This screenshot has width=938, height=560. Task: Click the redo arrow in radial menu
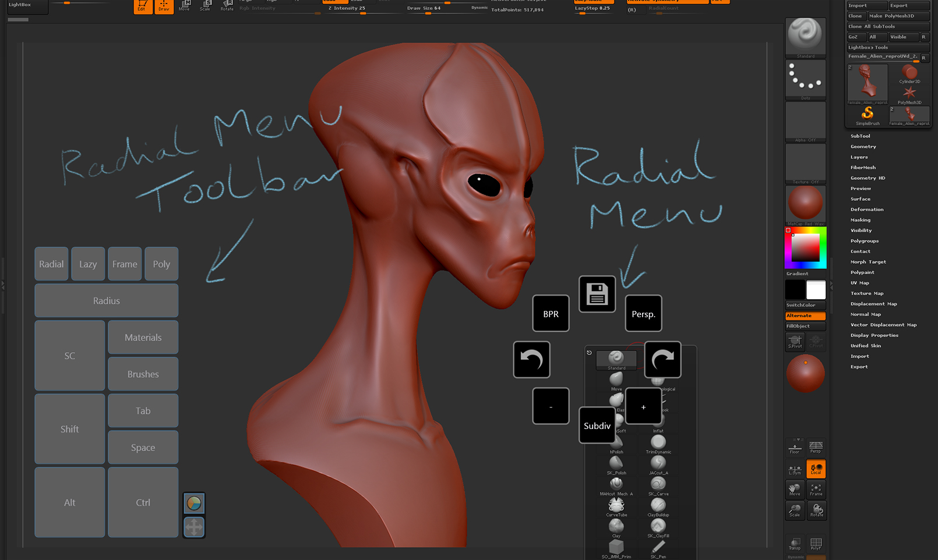[x=662, y=359]
